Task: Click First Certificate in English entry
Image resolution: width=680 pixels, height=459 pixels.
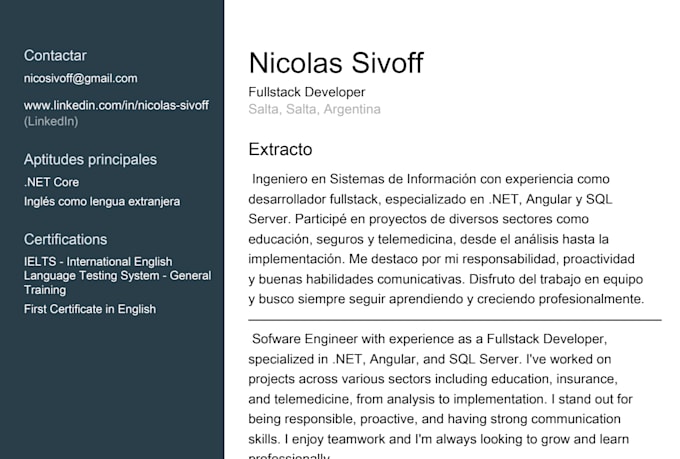Action: (90, 309)
